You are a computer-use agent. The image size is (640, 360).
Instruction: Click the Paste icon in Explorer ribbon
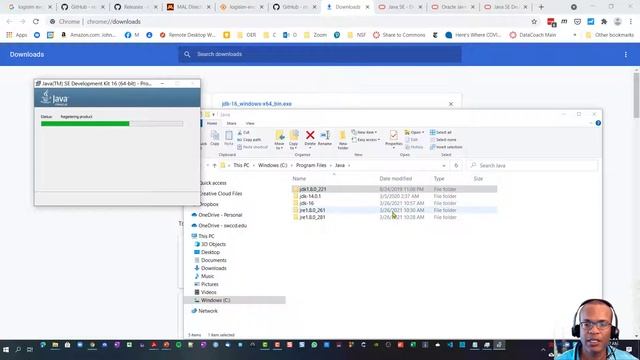click(229, 138)
